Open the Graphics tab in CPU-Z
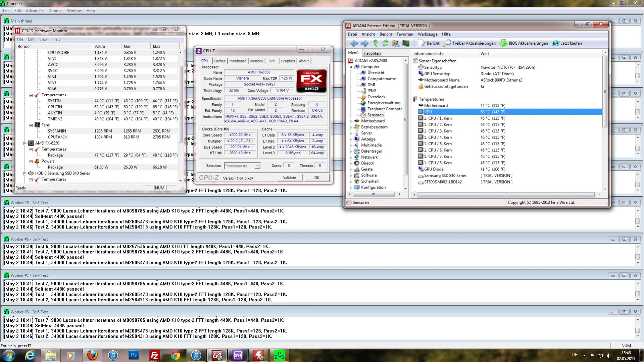This screenshot has height=362, width=644. tap(288, 61)
